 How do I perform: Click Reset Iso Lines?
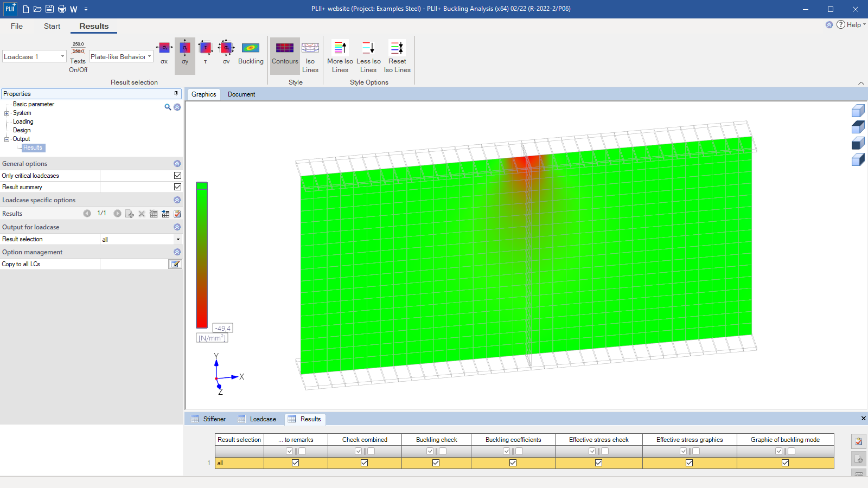[x=397, y=57]
